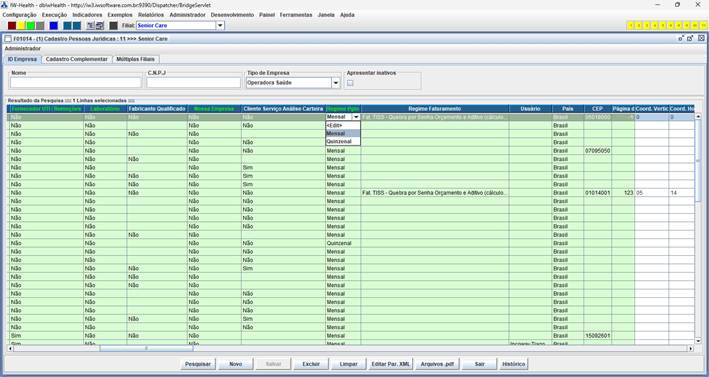Click the horizontal scrollbar right arrow
The height and width of the screenshot is (377, 709).
click(690, 349)
